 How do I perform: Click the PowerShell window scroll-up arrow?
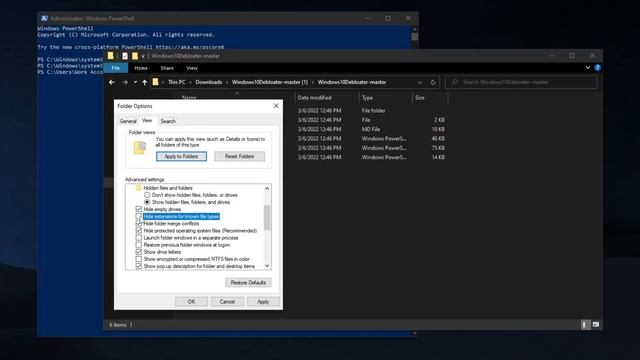414,29
